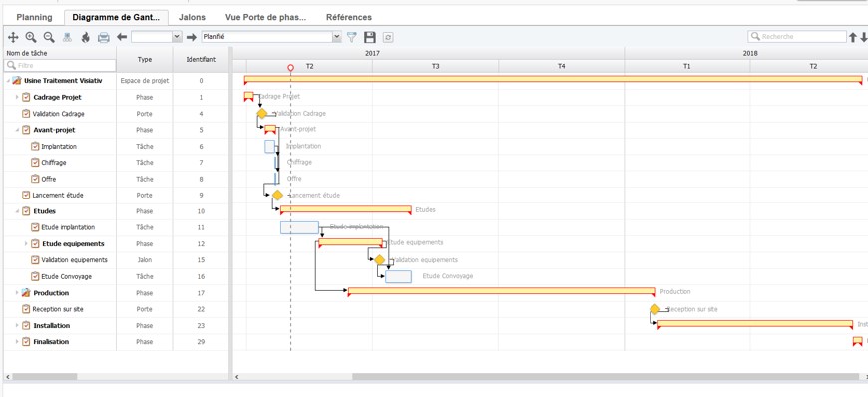Open the empty dropdown between arrows
The image size is (868, 397).
(156, 37)
